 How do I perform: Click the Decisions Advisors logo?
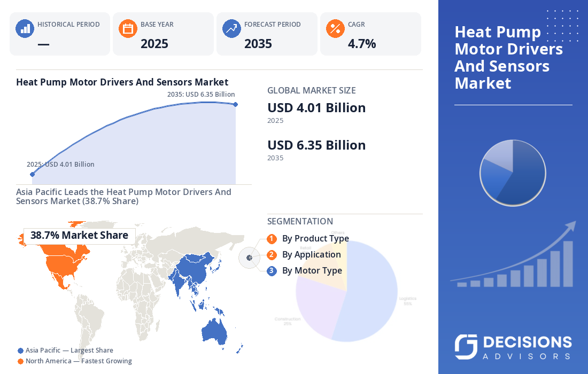tap(513, 347)
